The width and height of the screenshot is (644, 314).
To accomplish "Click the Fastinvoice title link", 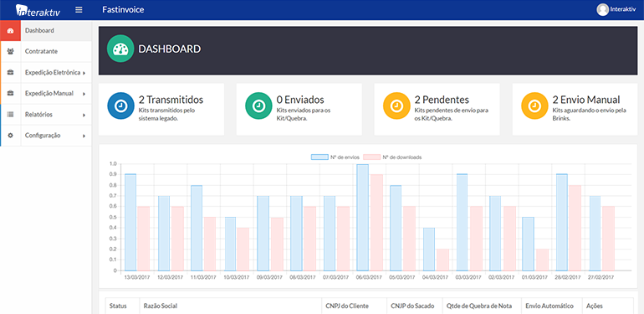I will [x=123, y=9].
